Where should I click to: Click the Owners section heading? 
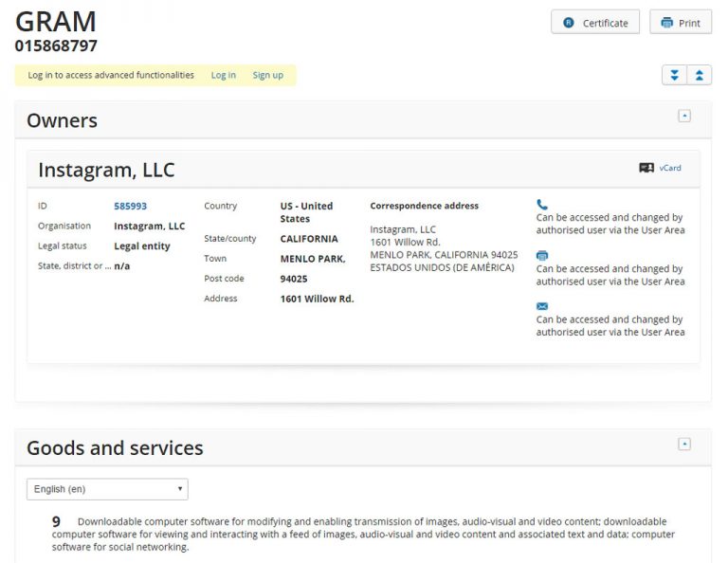pyautogui.click(x=63, y=120)
